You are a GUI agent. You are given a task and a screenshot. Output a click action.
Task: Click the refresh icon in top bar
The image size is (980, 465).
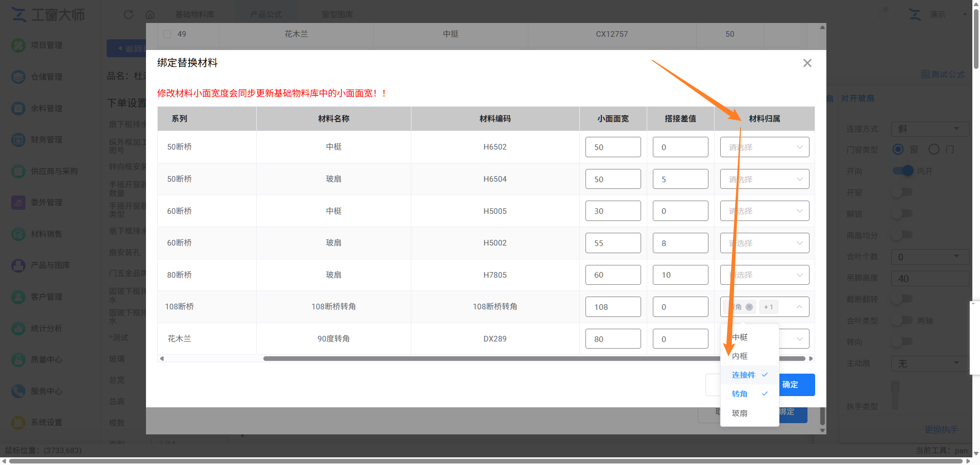click(129, 15)
